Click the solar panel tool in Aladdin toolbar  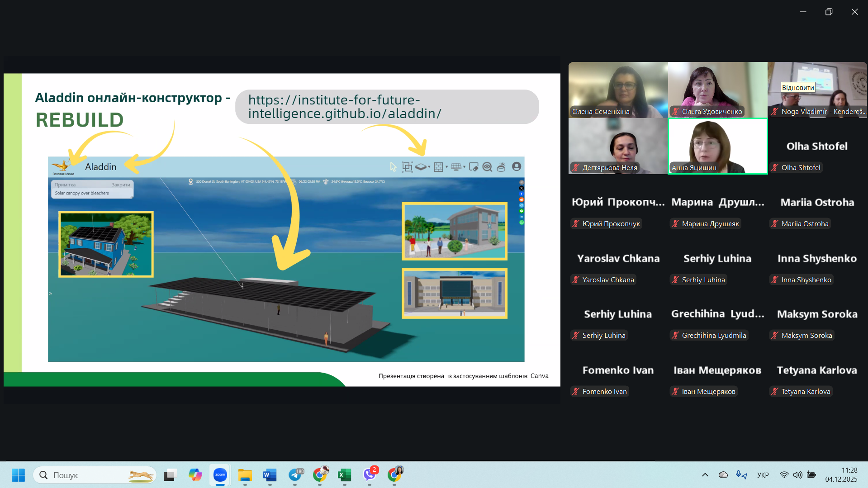point(456,166)
